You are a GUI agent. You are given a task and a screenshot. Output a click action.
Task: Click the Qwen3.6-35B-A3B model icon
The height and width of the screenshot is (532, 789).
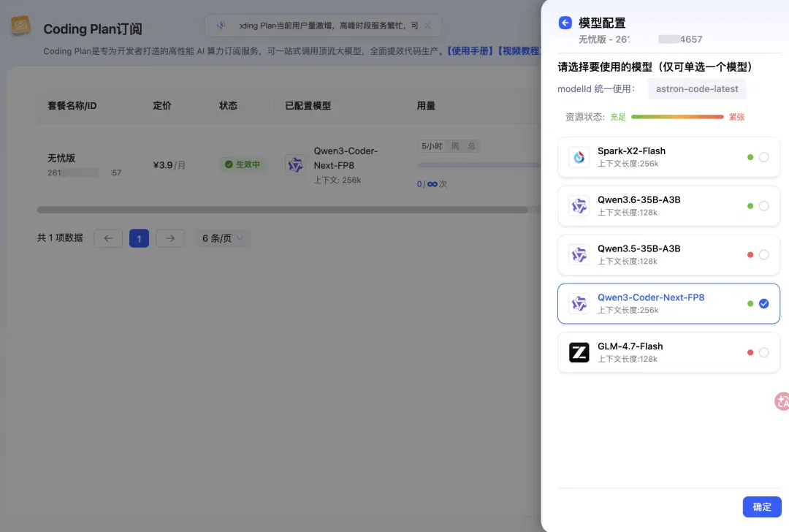click(579, 206)
